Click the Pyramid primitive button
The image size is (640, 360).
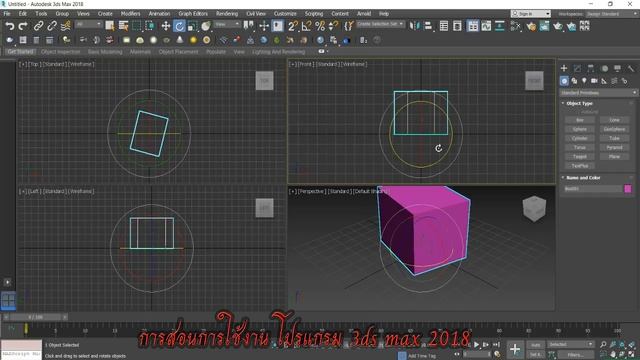point(614,147)
